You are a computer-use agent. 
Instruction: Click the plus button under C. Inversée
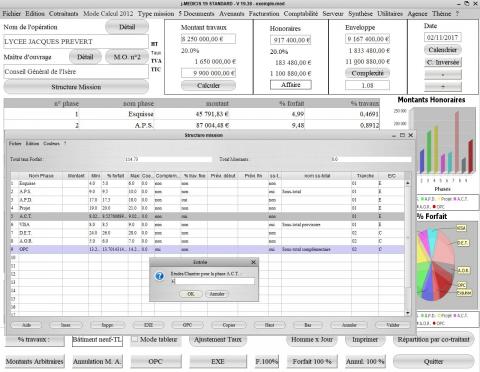[443, 74]
